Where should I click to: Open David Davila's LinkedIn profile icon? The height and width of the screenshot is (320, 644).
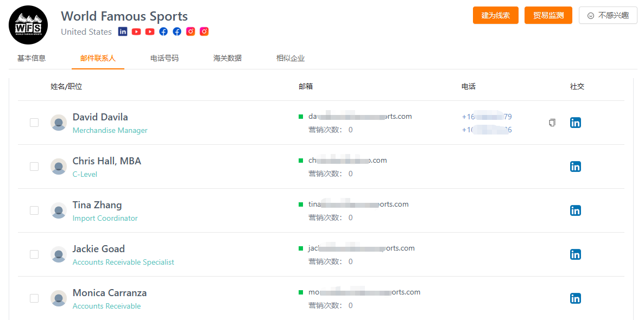tap(576, 122)
